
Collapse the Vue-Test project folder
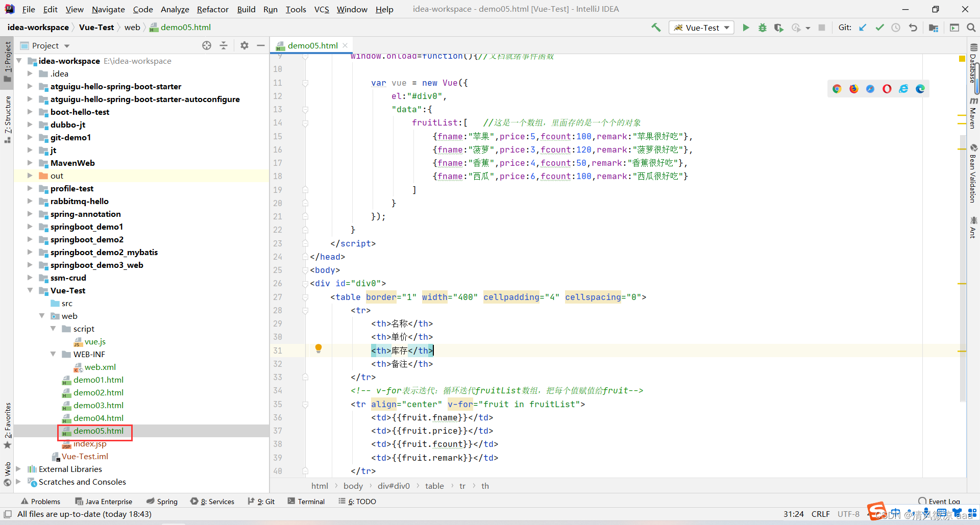coord(30,290)
